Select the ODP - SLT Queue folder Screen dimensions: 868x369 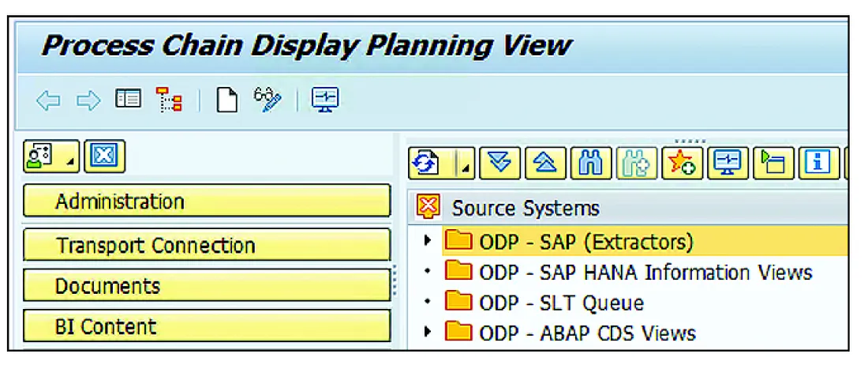click(x=562, y=303)
